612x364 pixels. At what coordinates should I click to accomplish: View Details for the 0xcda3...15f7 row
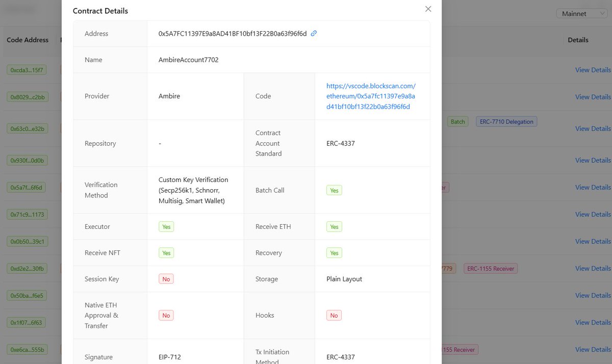coord(593,70)
